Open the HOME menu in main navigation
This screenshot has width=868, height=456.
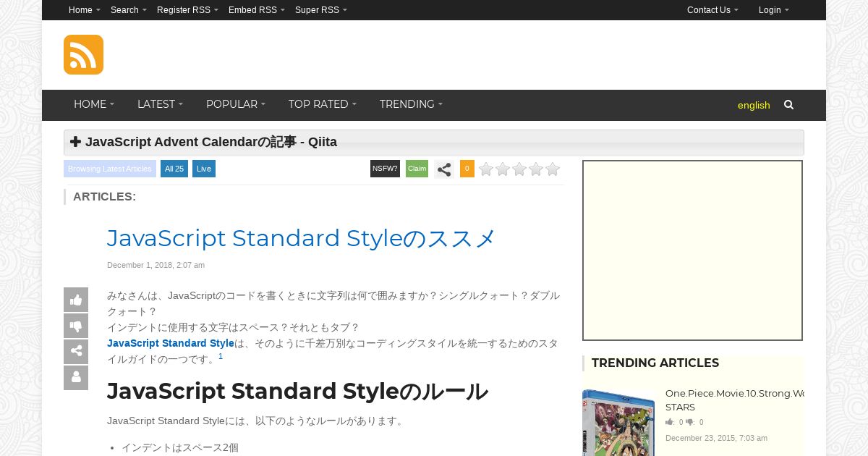coord(94,104)
